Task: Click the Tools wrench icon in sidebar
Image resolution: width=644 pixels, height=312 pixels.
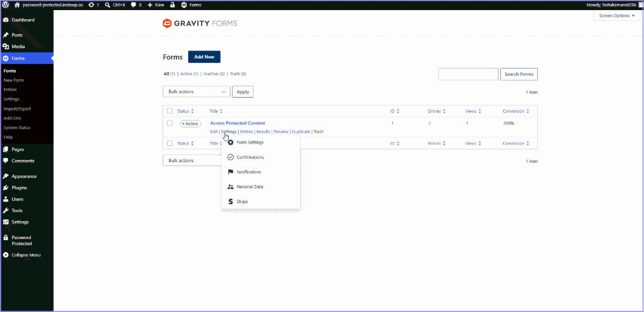Action: pyautogui.click(x=6, y=211)
